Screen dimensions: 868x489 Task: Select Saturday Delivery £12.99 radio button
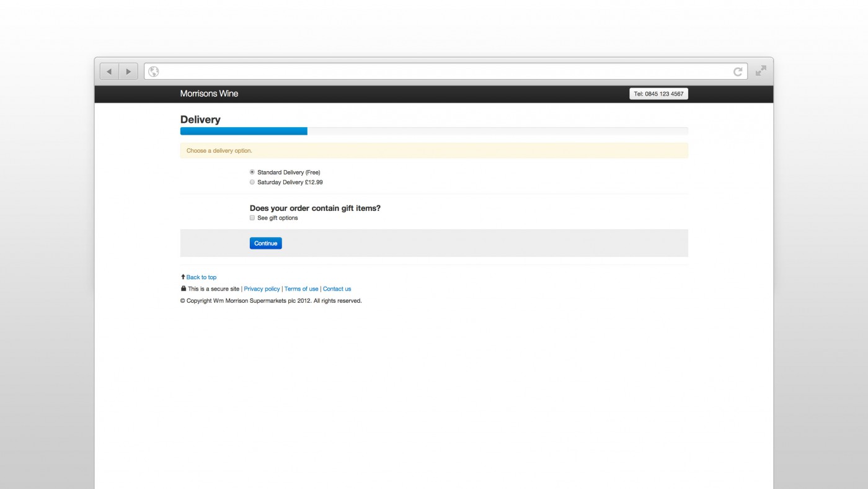click(x=252, y=182)
